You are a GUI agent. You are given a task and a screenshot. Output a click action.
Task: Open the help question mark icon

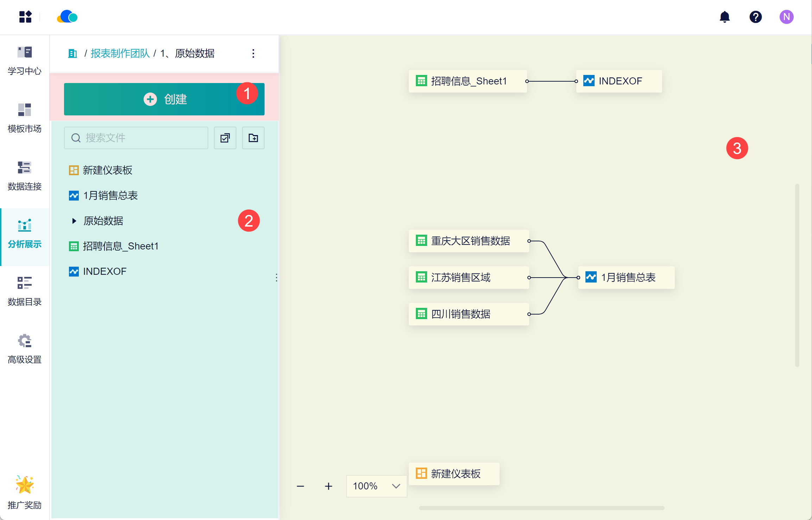[755, 17]
